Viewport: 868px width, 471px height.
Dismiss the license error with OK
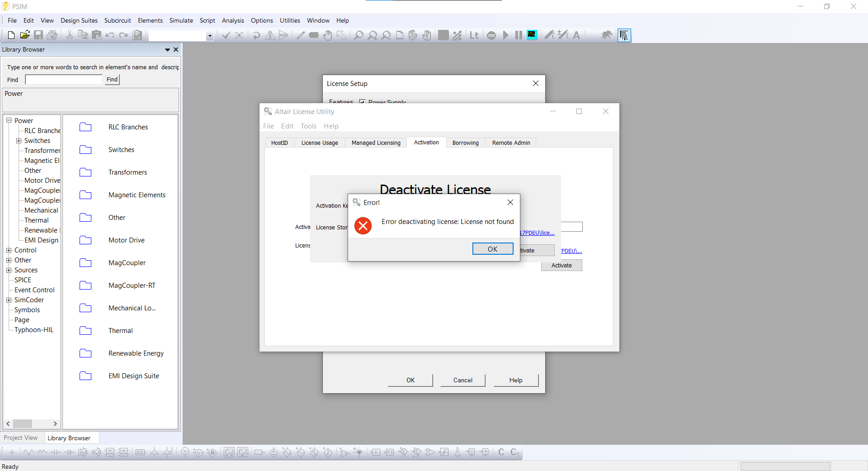coord(492,248)
